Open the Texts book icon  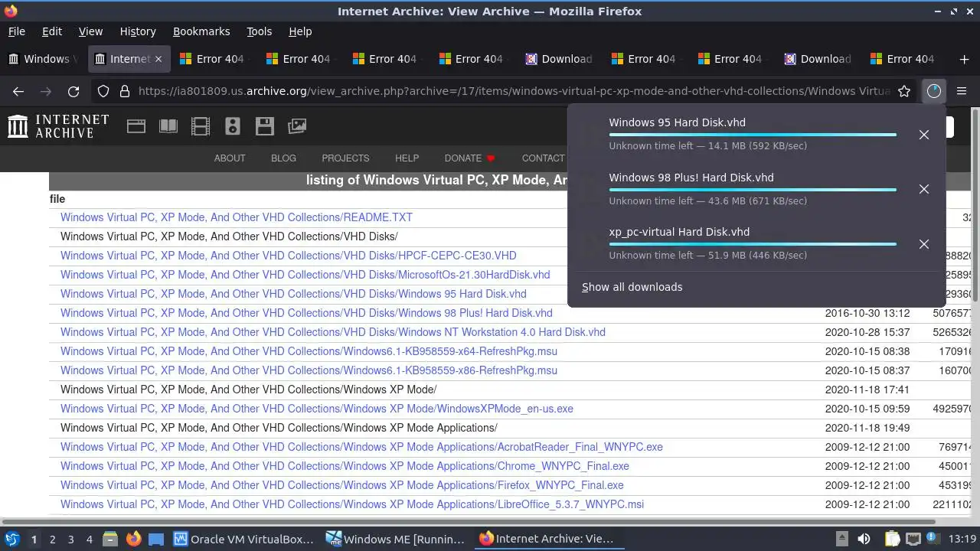pos(168,126)
